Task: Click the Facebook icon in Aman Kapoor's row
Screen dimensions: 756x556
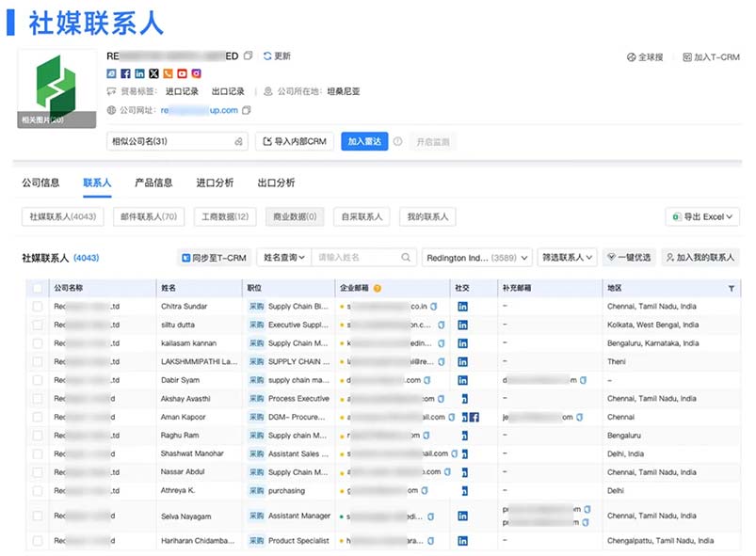Action: click(x=475, y=417)
